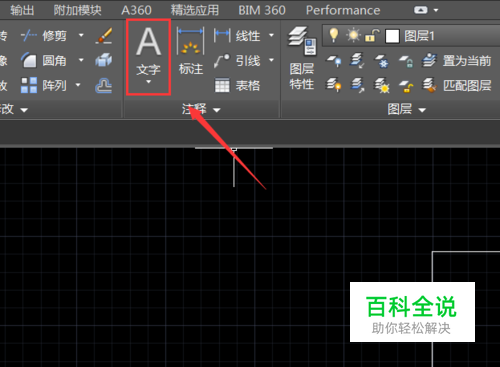Click turn all layers on icon
Viewport: 500px width, 367px height.
[334, 85]
